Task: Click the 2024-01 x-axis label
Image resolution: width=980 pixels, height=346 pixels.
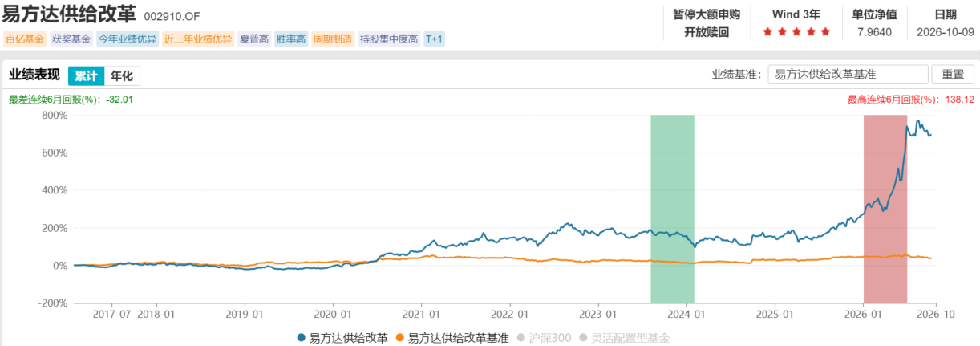Action: click(x=687, y=314)
